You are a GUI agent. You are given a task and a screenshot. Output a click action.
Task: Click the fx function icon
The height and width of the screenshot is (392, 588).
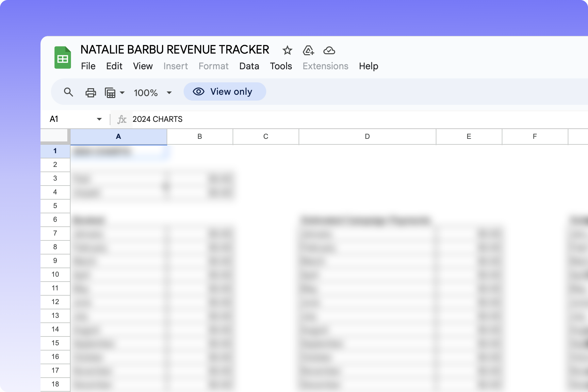[x=121, y=119]
